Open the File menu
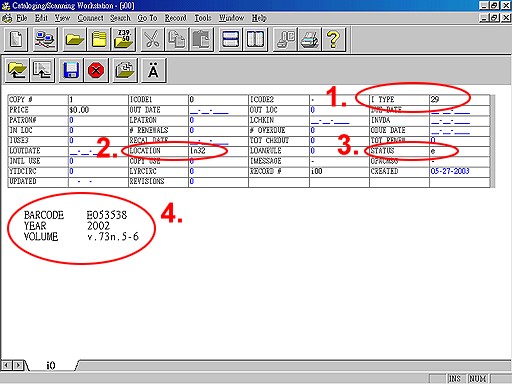 (22, 18)
